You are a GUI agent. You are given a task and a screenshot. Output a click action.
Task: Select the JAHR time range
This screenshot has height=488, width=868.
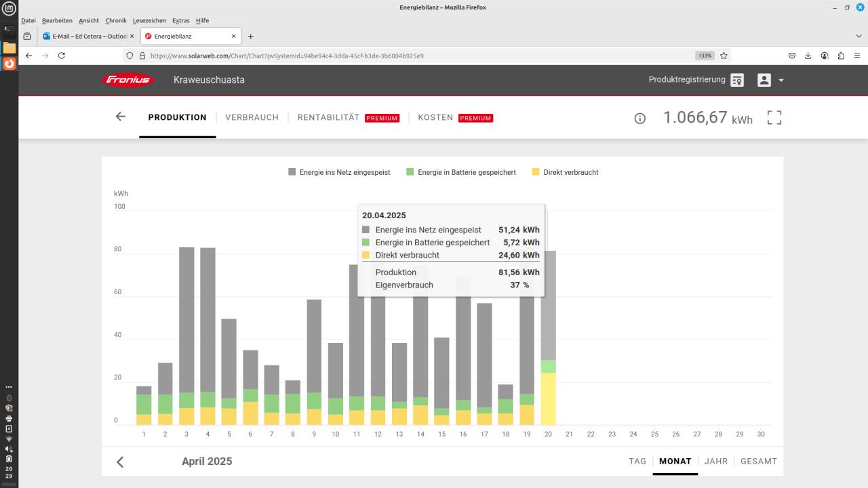[x=715, y=461]
